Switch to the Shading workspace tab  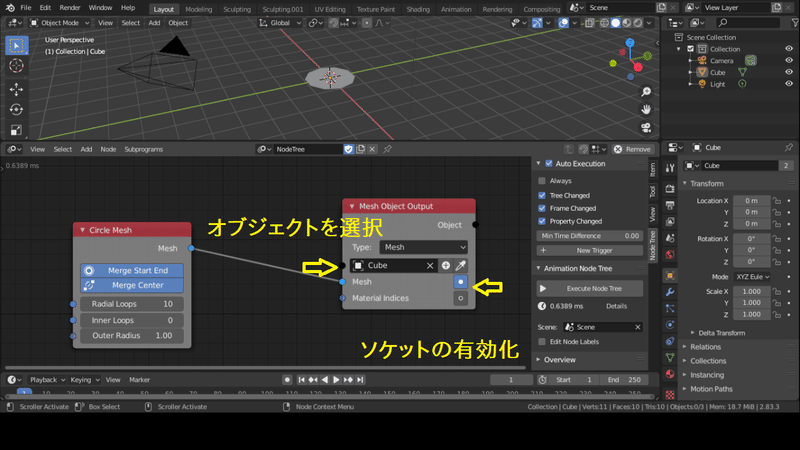(418, 9)
